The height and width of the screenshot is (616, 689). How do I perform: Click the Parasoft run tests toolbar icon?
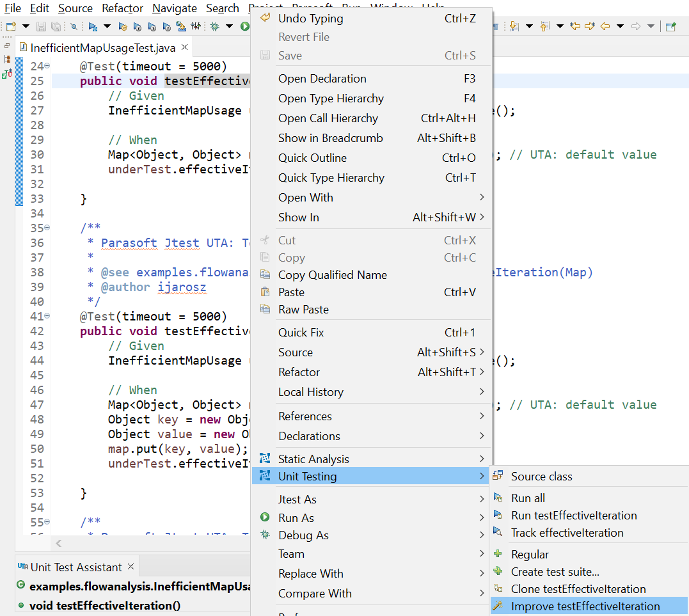[x=93, y=26]
